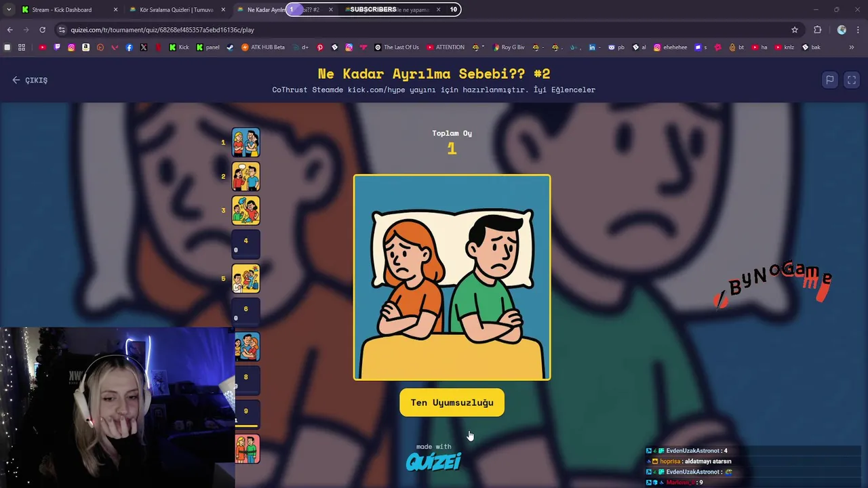Open the bak bookmark
The image size is (868, 488).
(x=811, y=47)
